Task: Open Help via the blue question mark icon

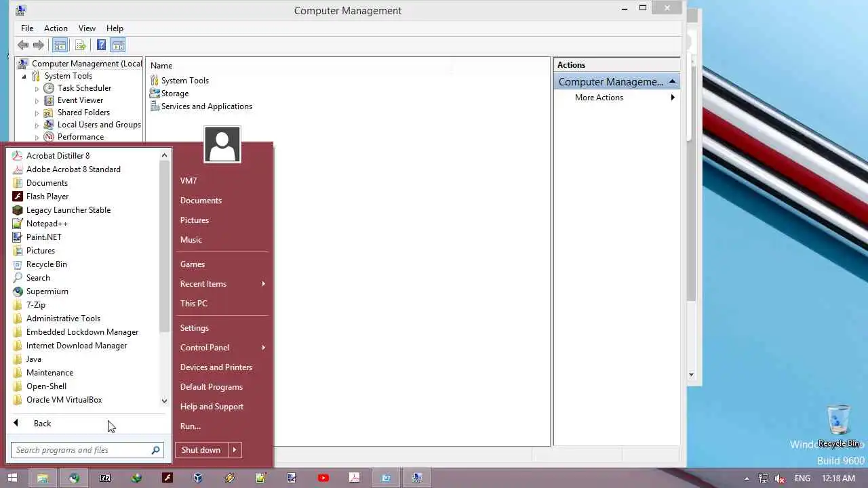Action: tap(101, 45)
